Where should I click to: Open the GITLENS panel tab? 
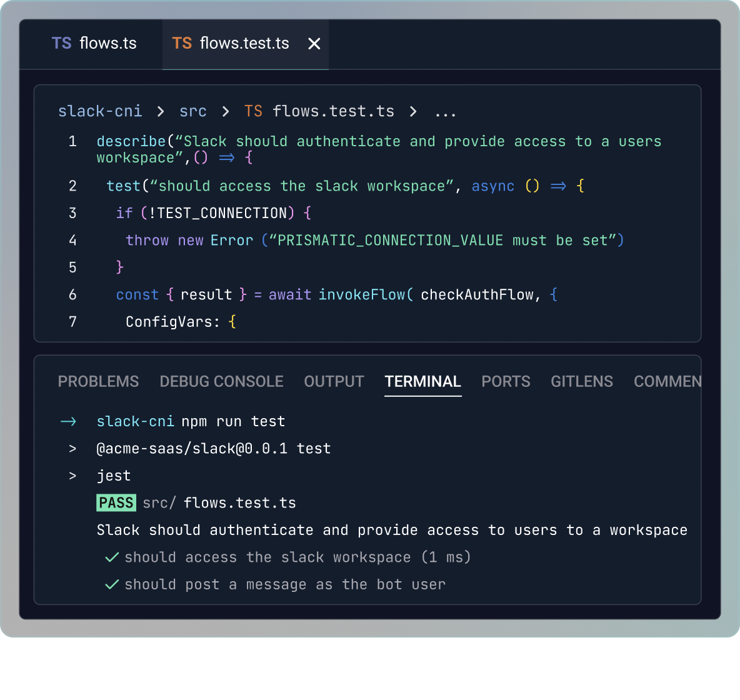coord(581,381)
